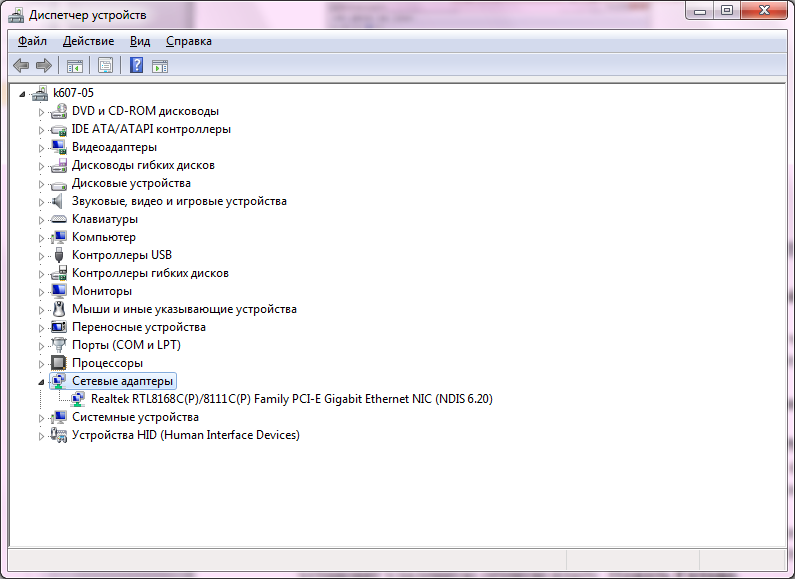Minimize the Диспетчер устройств window
The image size is (795, 579).
pos(700,11)
